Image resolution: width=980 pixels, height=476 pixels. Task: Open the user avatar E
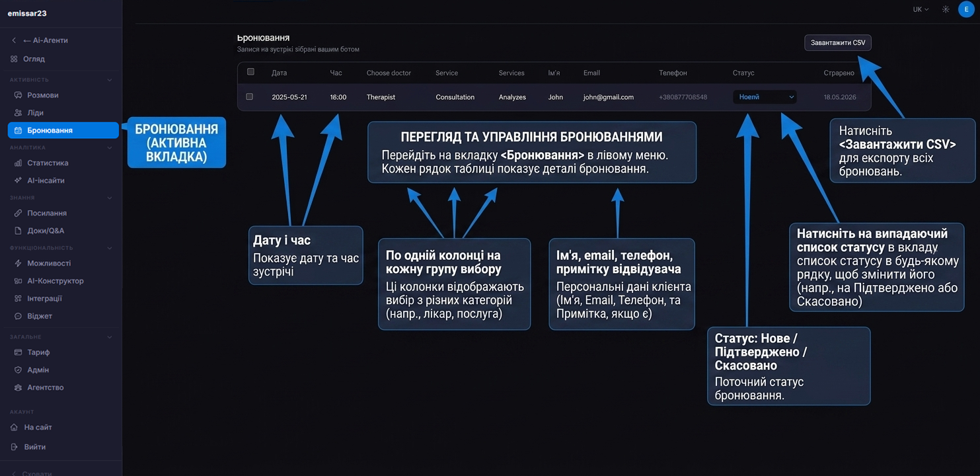coord(966,9)
